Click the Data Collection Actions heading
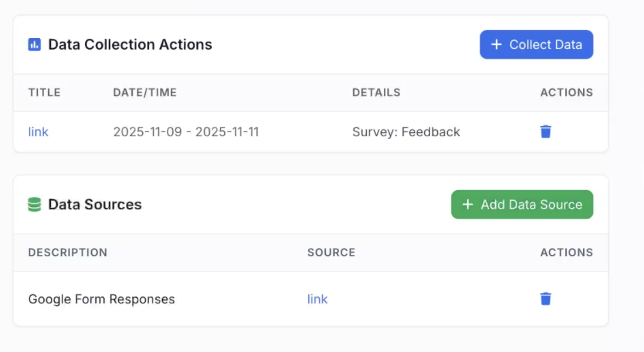The height and width of the screenshot is (352, 644). 130,45
